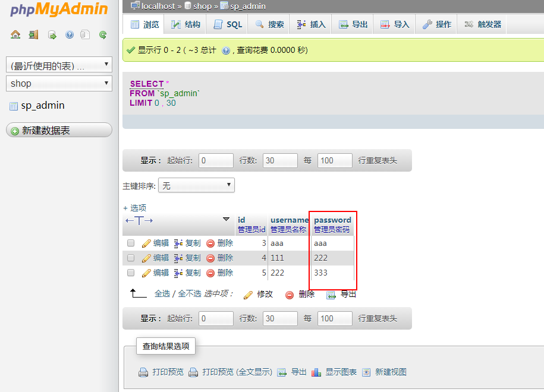
Task: Open the 插入 insert tab
Action: click(311, 24)
